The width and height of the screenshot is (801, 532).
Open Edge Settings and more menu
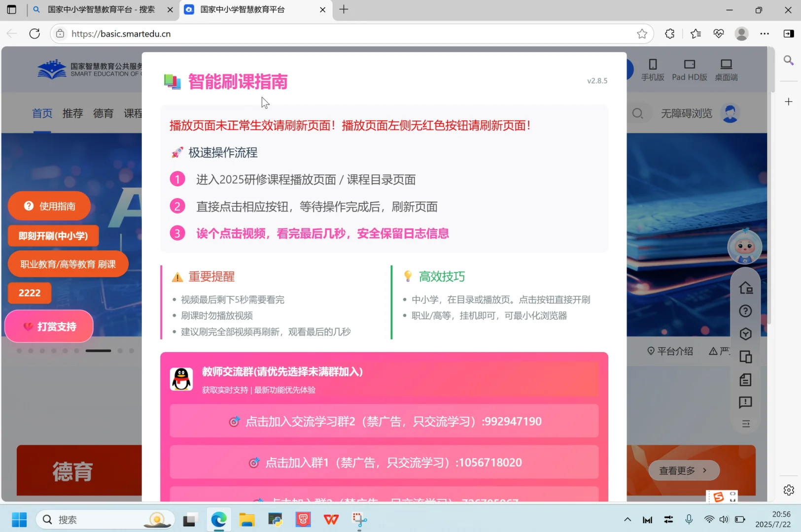coord(765,33)
